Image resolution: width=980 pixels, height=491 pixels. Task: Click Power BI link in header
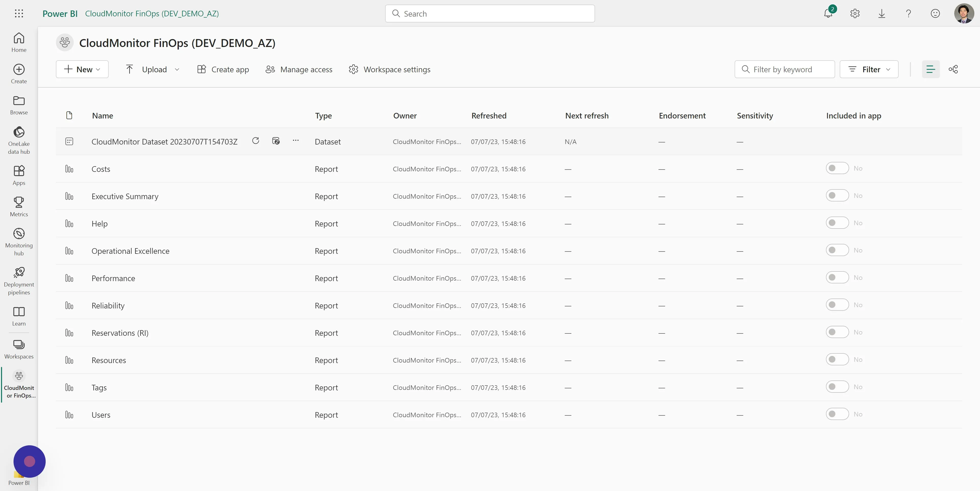(60, 14)
